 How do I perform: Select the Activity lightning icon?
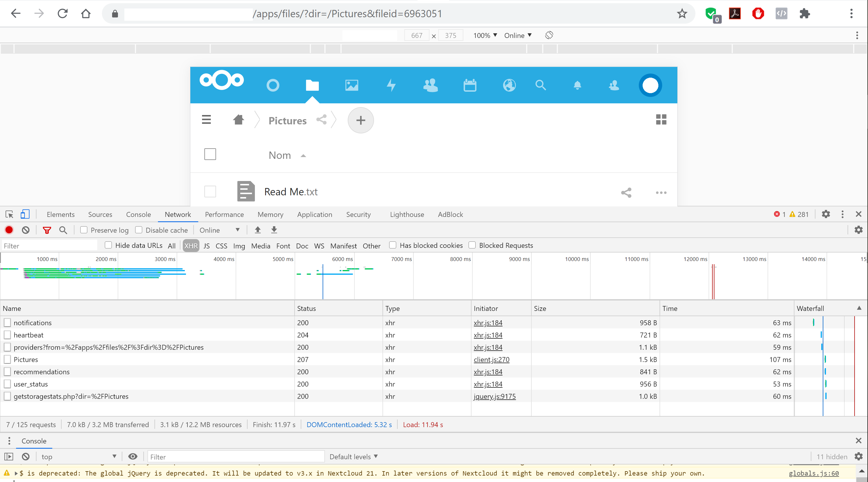pos(391,85)
